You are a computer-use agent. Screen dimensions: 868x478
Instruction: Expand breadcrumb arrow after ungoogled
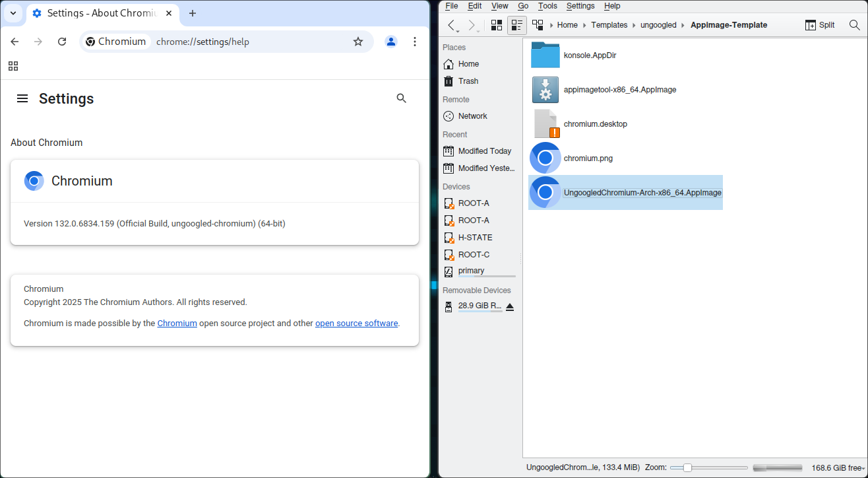click(683, 25)
